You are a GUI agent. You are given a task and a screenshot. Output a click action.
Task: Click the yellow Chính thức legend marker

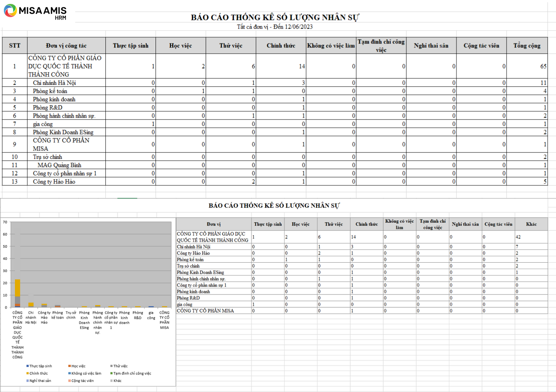pos(28,374)
